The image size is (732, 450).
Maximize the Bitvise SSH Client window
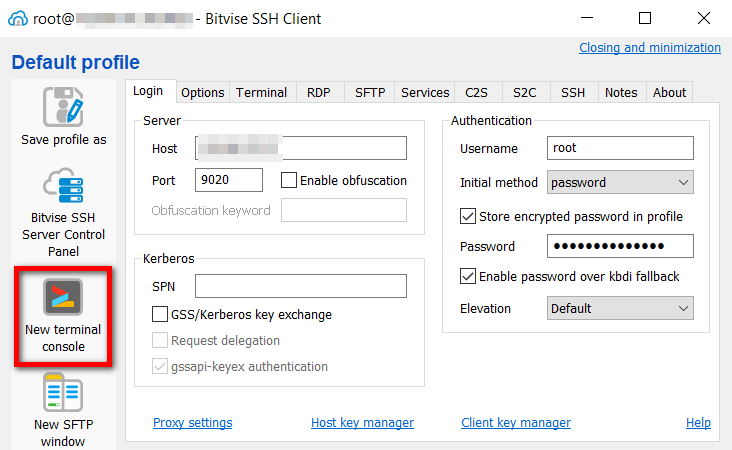(x=645, y=18)
